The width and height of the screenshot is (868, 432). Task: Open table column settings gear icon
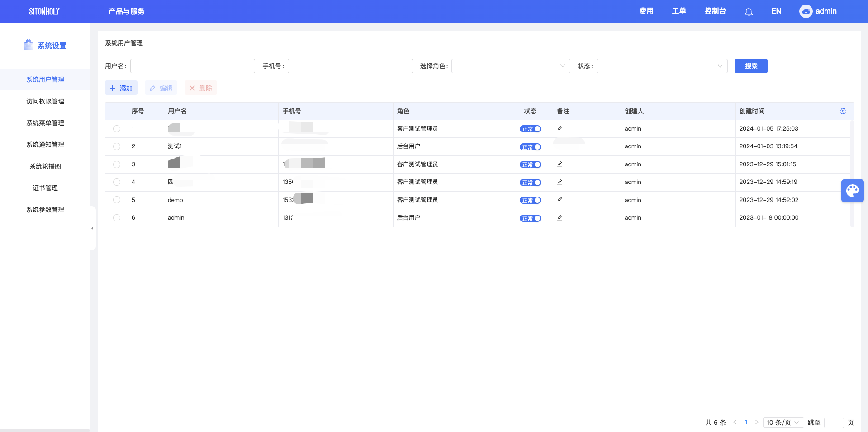tap(843, 111)
